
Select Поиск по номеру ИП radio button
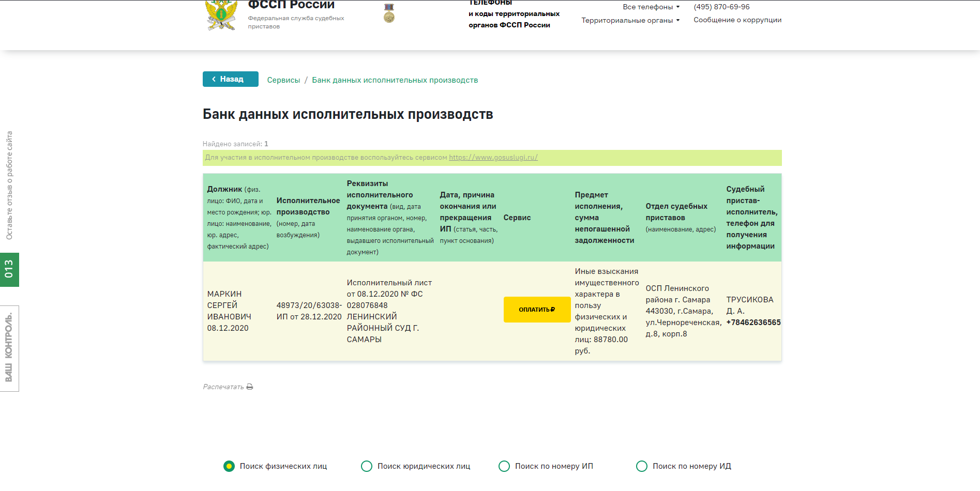click(504, 466)
